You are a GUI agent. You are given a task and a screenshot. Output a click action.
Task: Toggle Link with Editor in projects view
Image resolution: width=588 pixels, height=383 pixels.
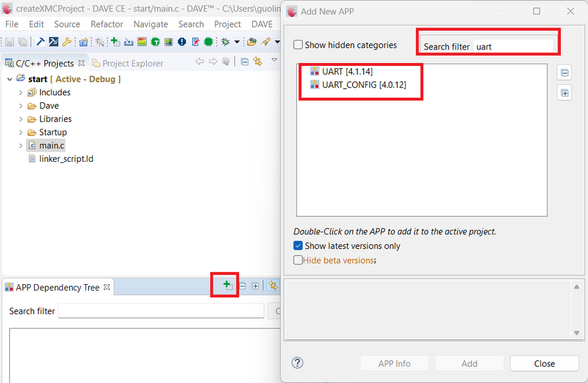(258, 61)
